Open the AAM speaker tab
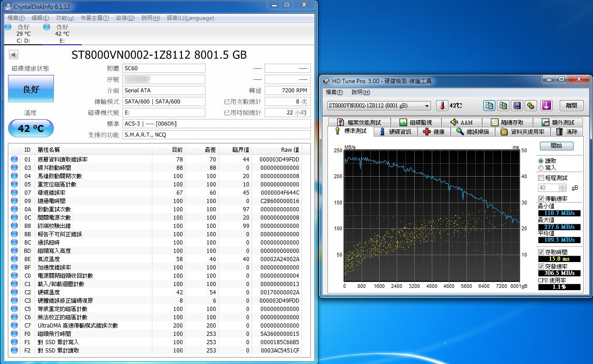This screenshot has height=364, width=593. [462, 122]
